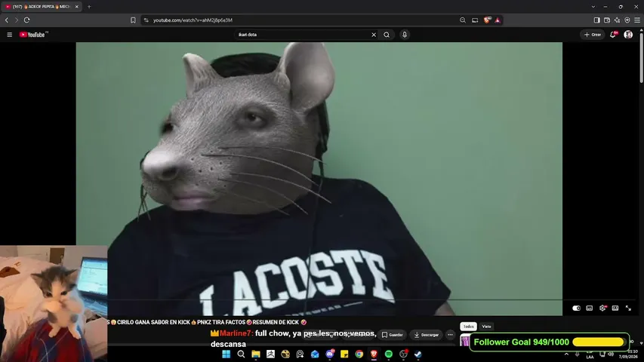Open the Windows Start menu

[226, 354]
